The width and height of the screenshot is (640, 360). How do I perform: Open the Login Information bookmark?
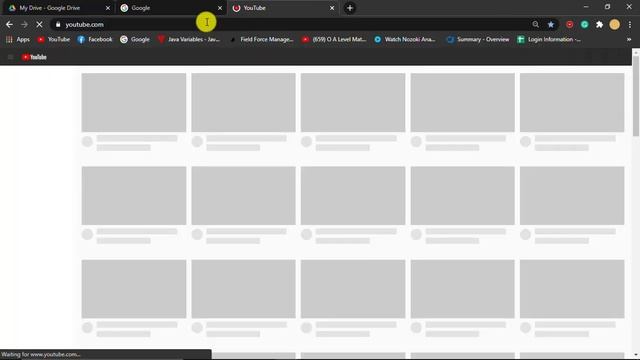click(x=549, y=39)
